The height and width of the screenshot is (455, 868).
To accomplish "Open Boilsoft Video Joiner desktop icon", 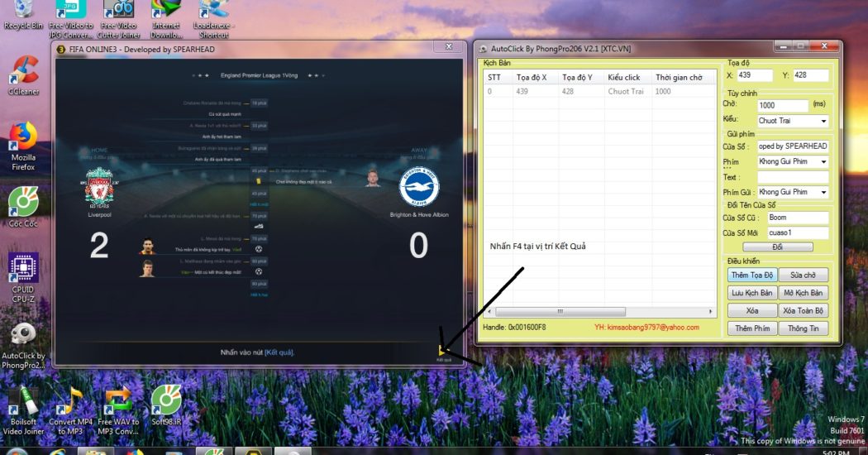I will [x=23, y=411].
